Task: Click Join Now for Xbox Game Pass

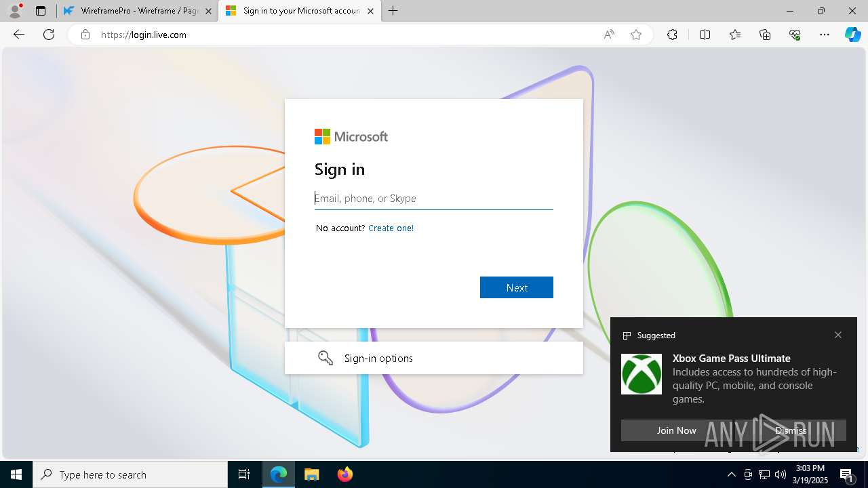Action: tap(676, 430)
